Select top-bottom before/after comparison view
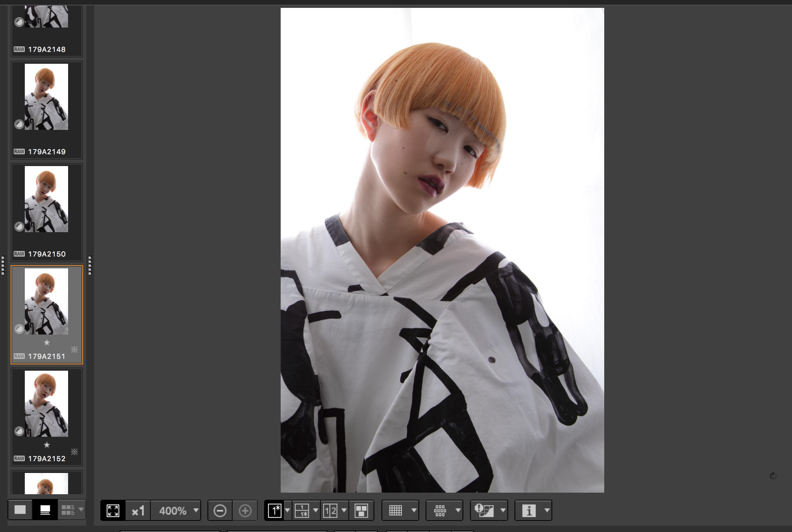Image resolution: width=792 pixels, height=532 pixels. pos(302,511)
